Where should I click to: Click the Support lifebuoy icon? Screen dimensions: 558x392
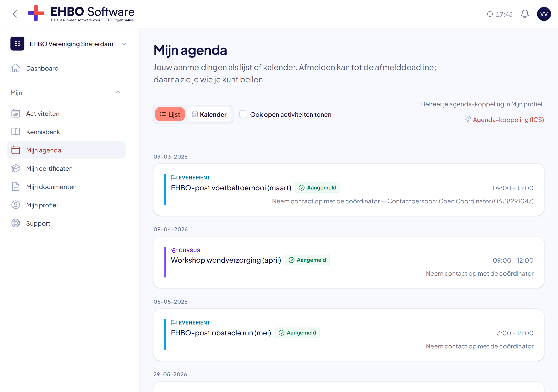(15, 223)
